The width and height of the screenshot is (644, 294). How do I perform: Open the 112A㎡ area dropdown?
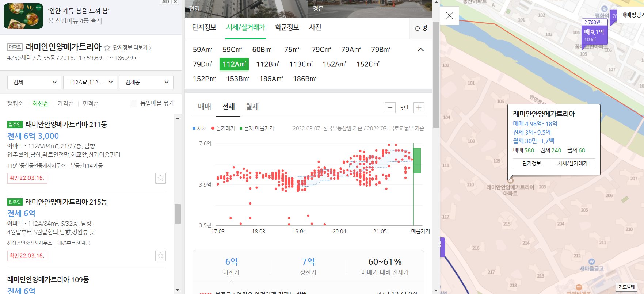pyautogui.click(x=90, y=82)
